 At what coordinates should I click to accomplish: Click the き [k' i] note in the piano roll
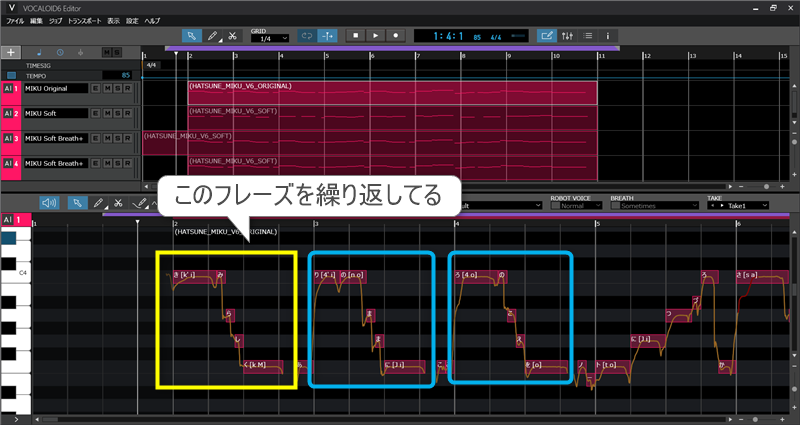(194, 277)
